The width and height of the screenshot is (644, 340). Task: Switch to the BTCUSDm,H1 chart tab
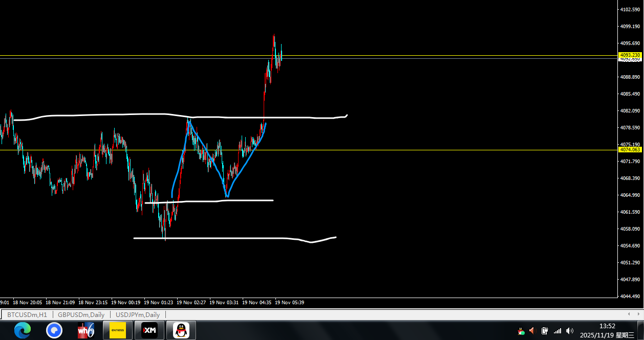27,315
